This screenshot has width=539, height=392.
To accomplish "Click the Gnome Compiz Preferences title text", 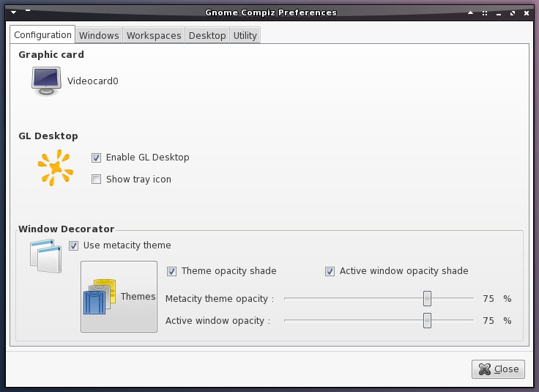I will click(x=271, y=12).
